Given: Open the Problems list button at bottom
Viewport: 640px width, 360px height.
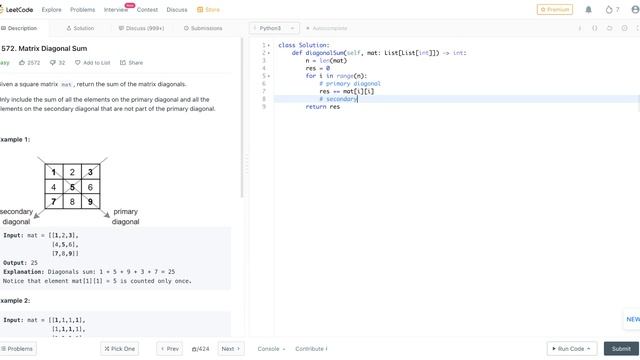Looking at the screenshot, I should (18, 349).
